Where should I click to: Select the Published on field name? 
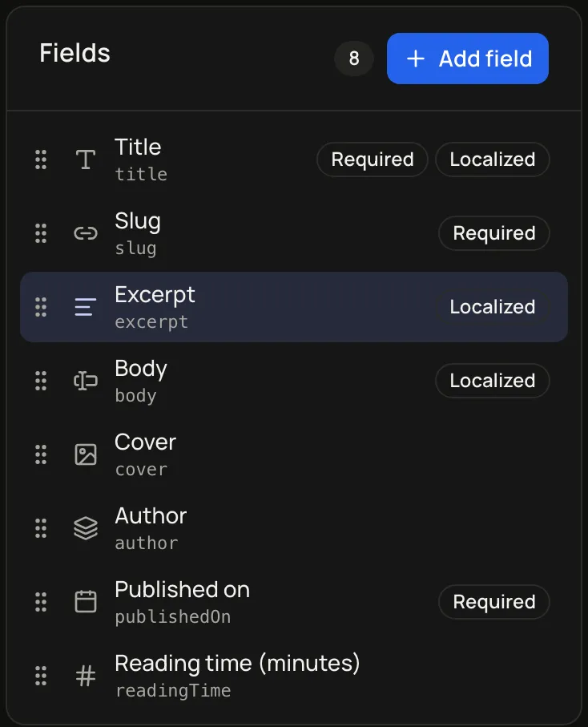coord(182,589)
